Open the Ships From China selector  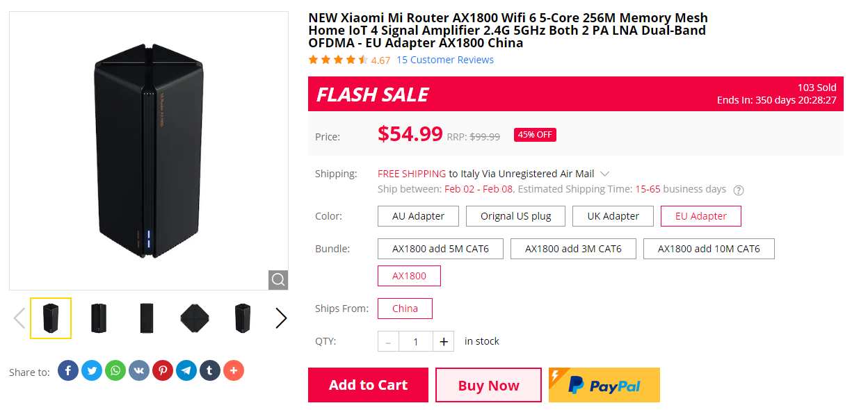coord(405,308)
